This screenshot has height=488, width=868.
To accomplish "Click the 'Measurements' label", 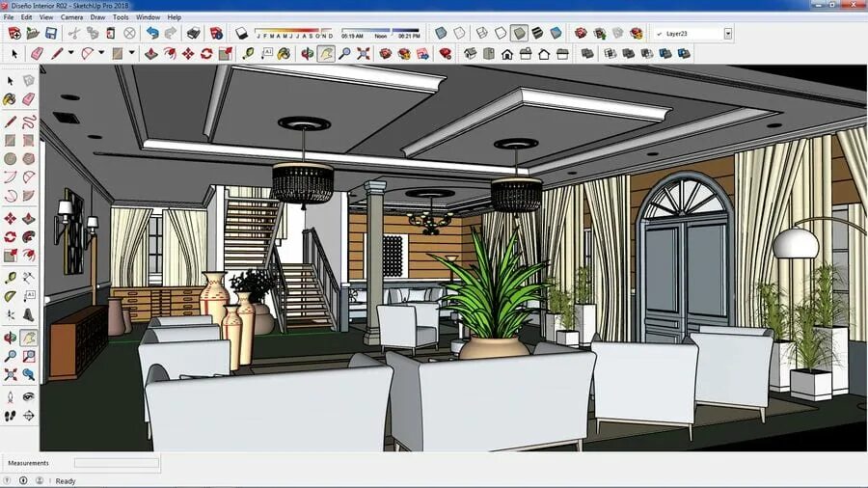I will tap(28, 463).
